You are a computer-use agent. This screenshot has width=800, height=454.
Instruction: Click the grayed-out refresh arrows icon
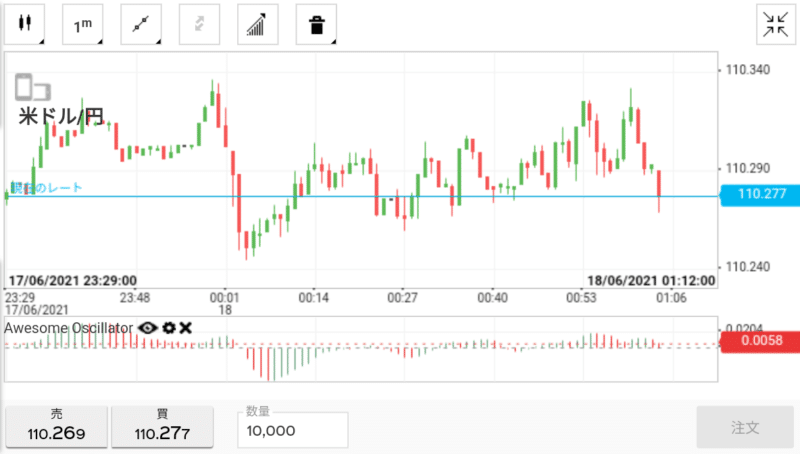(x=199, y=24)
